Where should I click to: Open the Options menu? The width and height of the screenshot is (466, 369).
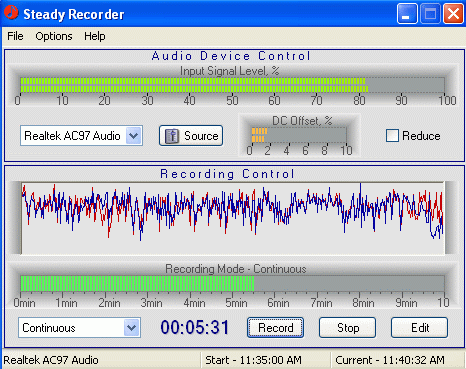point(54,36)
